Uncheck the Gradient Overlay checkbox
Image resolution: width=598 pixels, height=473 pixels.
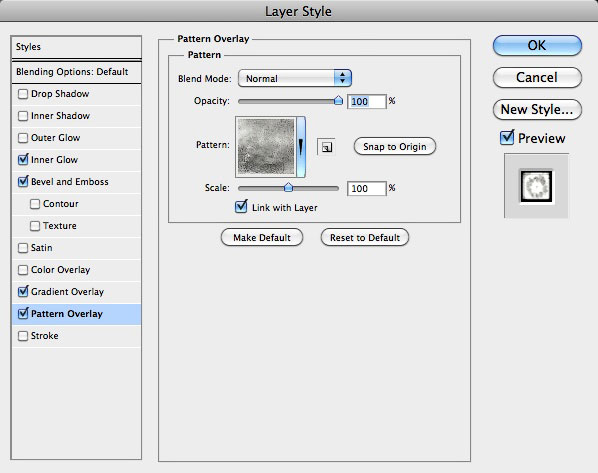[23, 292]
